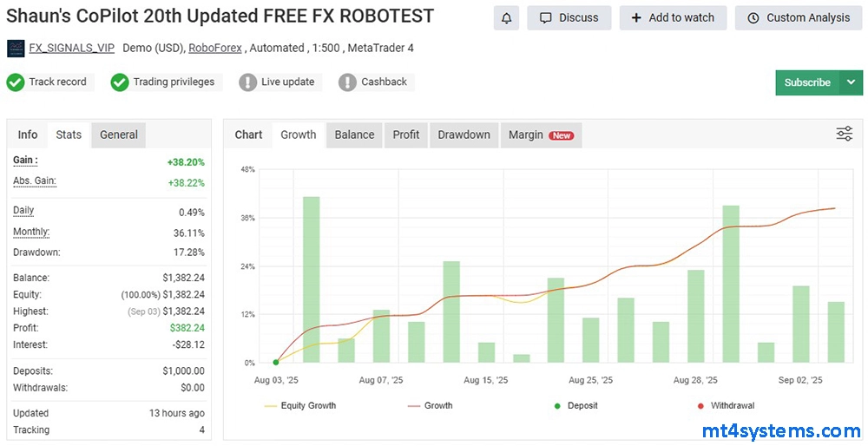Open the General tab

(119, 134)
